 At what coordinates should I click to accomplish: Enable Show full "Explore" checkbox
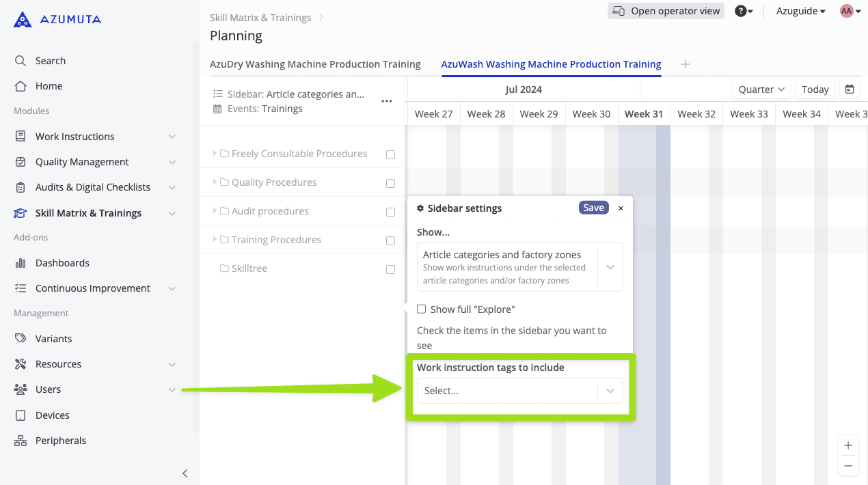click(x=422, y=309)
